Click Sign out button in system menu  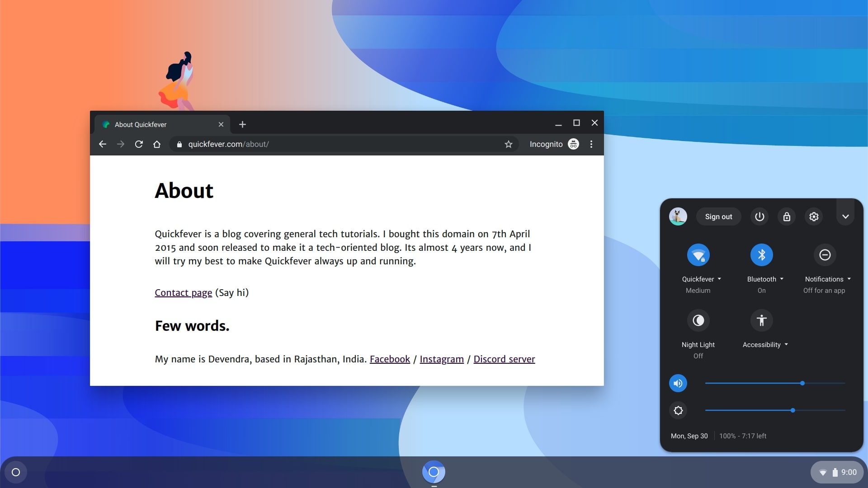718,216
